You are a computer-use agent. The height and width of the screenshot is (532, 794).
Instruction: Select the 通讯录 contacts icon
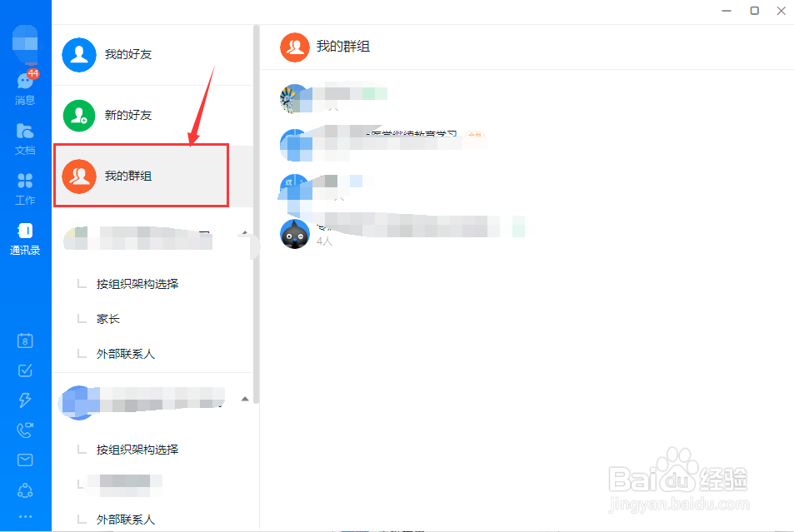[x=25, y=238]
